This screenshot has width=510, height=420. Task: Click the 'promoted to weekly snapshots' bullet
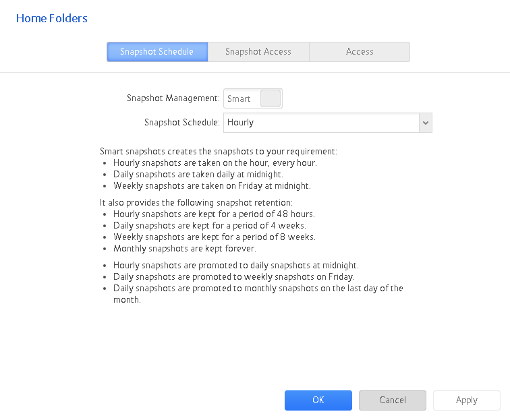click(233, 277)
